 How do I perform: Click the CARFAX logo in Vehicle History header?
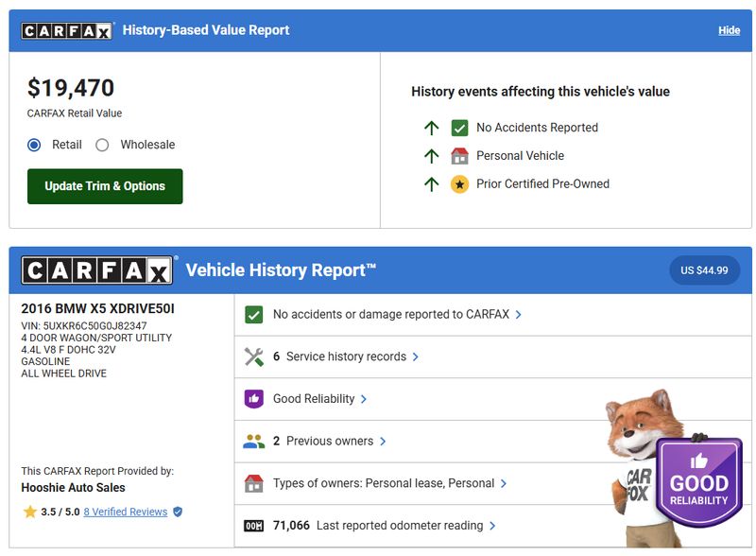[x=97, y=270]
